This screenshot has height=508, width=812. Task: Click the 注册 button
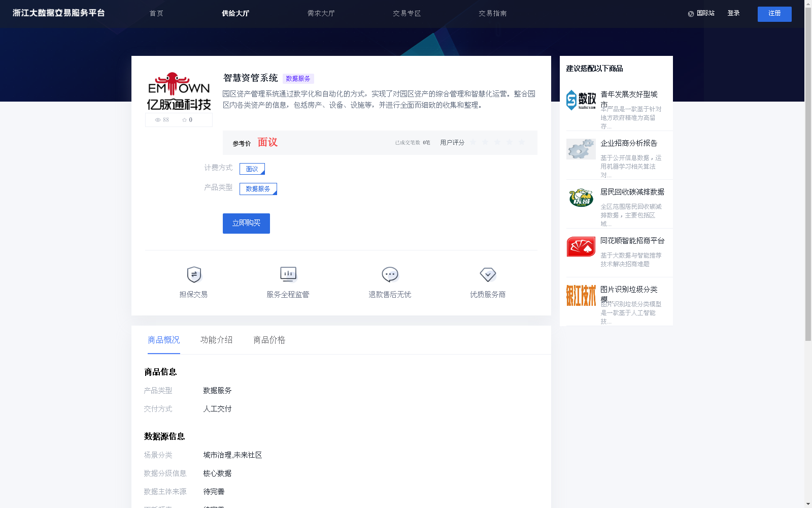tap(774, 14)
